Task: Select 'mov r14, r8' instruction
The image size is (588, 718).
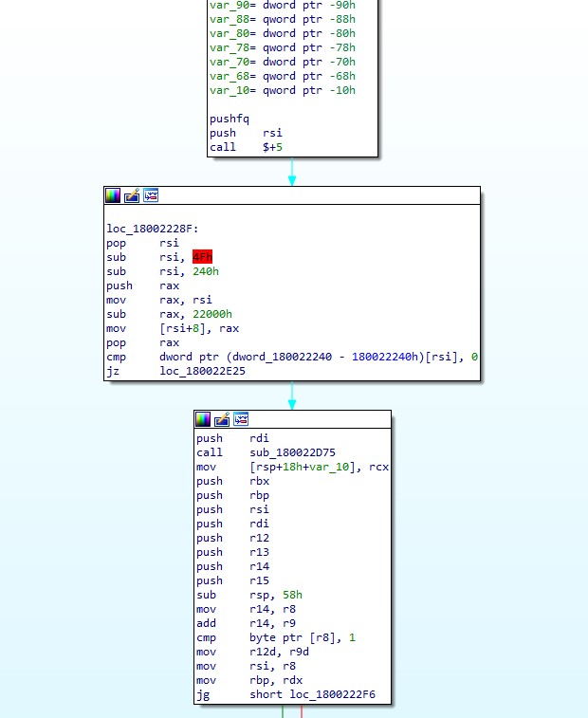Action: click(x=247, y=609)
